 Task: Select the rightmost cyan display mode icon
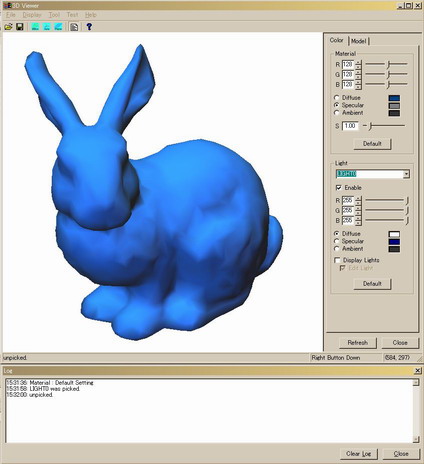point(58,27)
